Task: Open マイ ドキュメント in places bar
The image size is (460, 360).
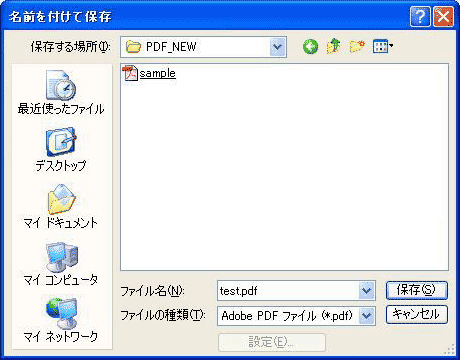Action: [x=61, y=206]
